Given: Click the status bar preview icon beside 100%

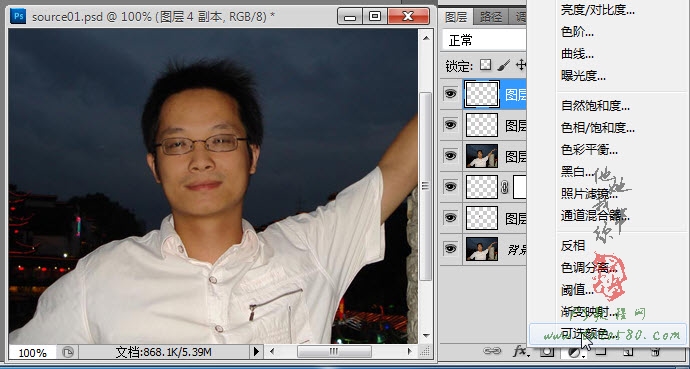Looking at the screenshot, I should point(68,352).
